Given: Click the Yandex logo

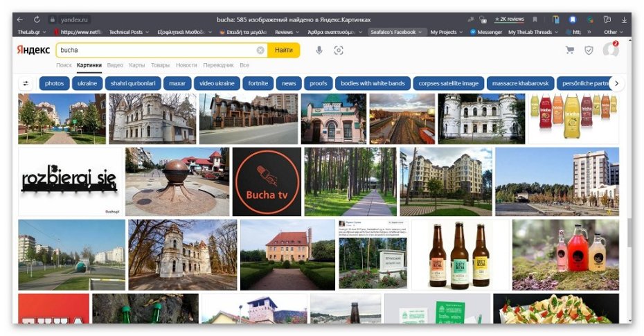Looking at the screenshot, I should pyautogui.click(x=33, y=50).
